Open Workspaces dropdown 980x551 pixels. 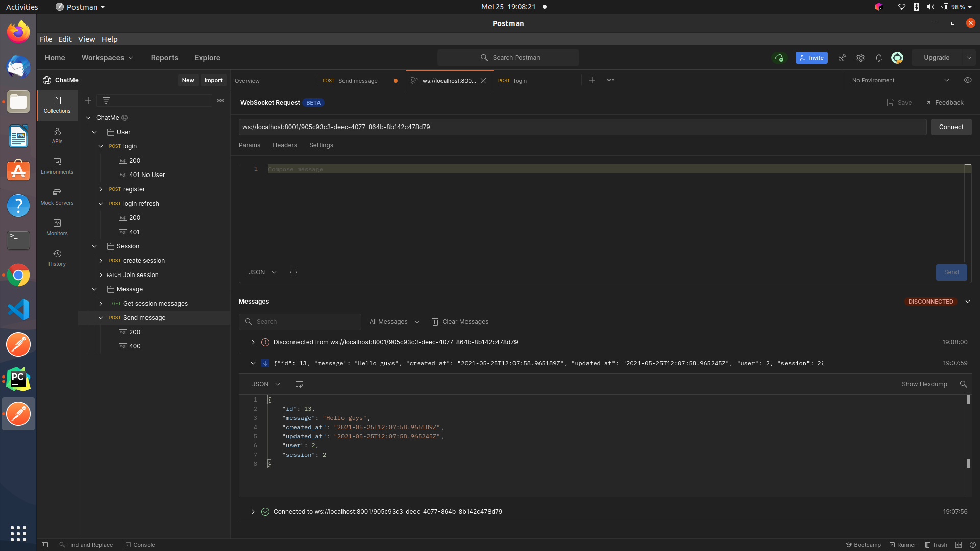click(x=107, y=58)
